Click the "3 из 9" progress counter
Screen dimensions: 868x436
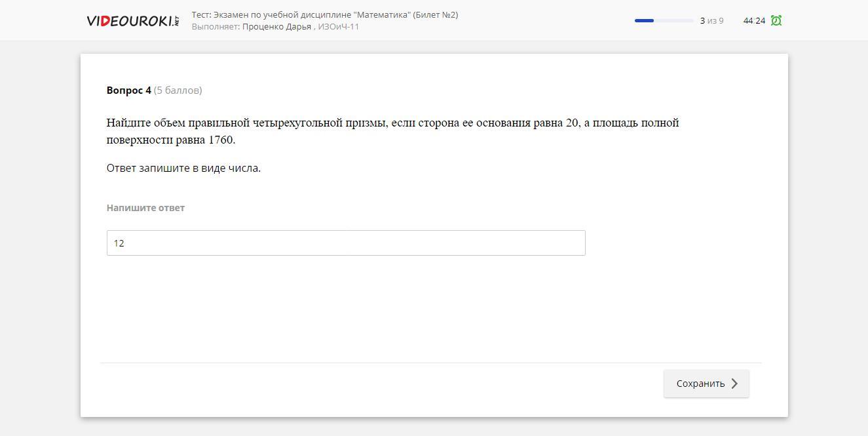click(x=711, y=20)
